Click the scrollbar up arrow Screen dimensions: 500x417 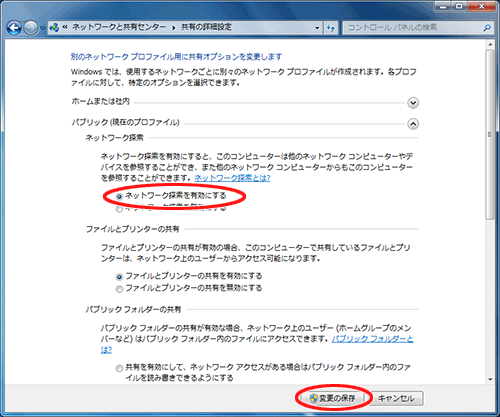tap(490, 44)
